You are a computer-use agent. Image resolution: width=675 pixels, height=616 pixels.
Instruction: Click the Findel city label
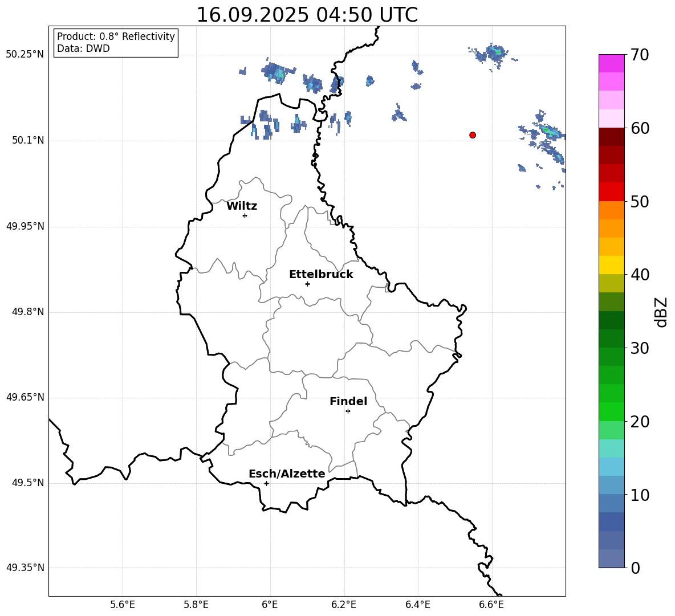tap(348, 401)
